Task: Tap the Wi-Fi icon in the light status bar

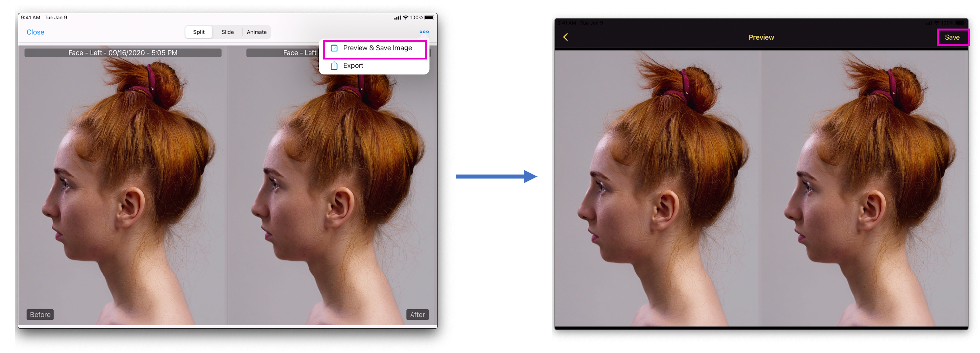Action: click(406, 18)
